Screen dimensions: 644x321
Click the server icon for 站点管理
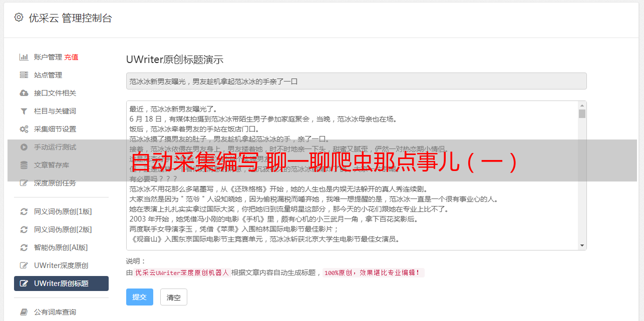pos(24,75)
